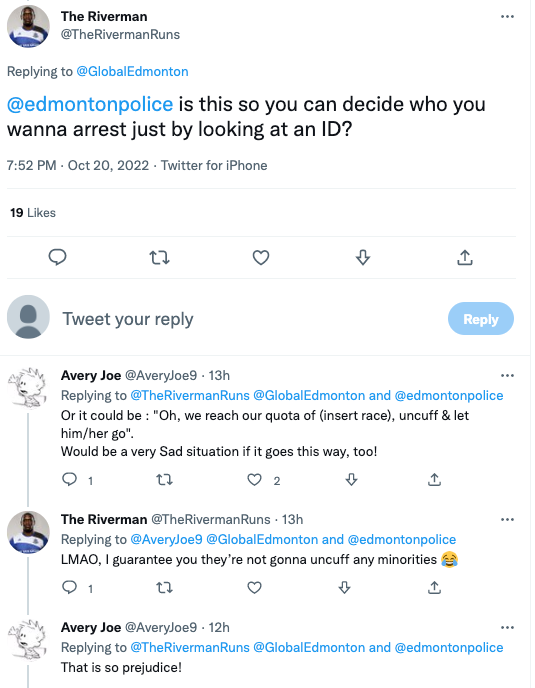Like Avery Joe's quota reply

(255, 480)
